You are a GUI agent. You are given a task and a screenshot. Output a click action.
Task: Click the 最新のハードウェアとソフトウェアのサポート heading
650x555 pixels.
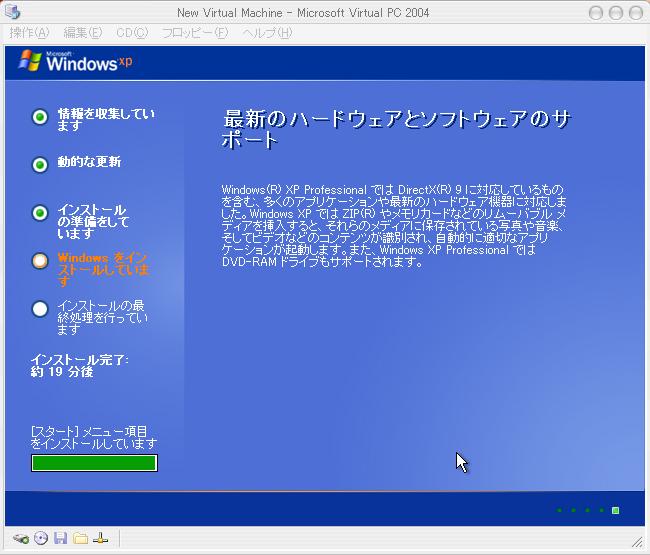[x=396, y=129]
